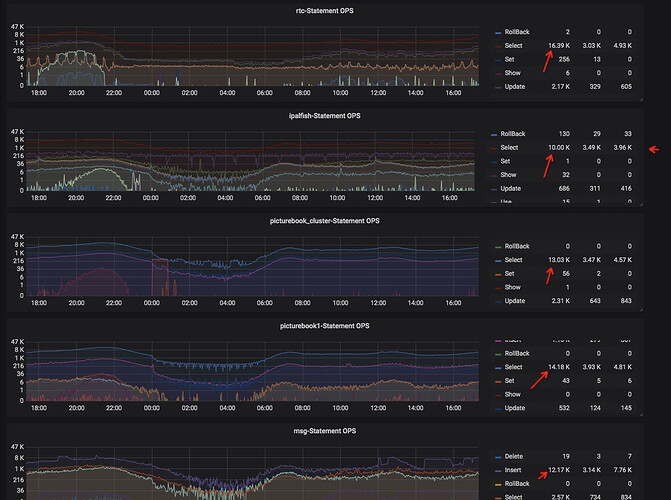Toggle the Set series in rtc legend
Image resolution: width=671 pixels, height=500 pixels.
[x=509, y=59]
